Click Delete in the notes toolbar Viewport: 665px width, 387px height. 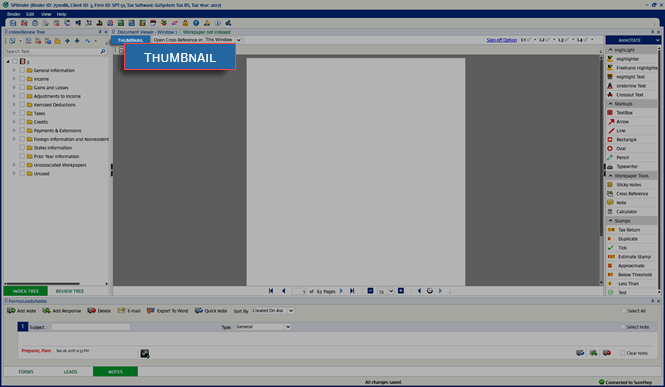(99, 311)
